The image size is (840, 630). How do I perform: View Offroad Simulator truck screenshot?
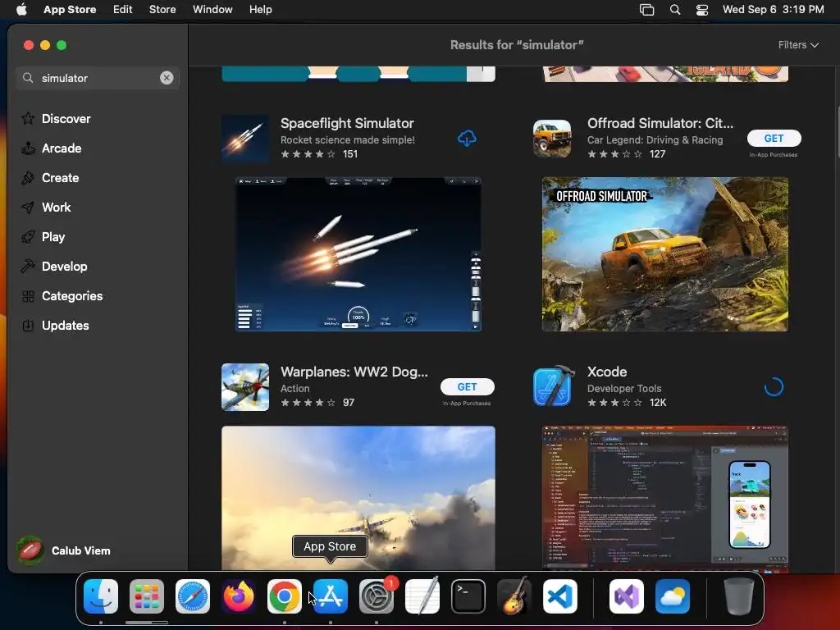click(664, 254)
